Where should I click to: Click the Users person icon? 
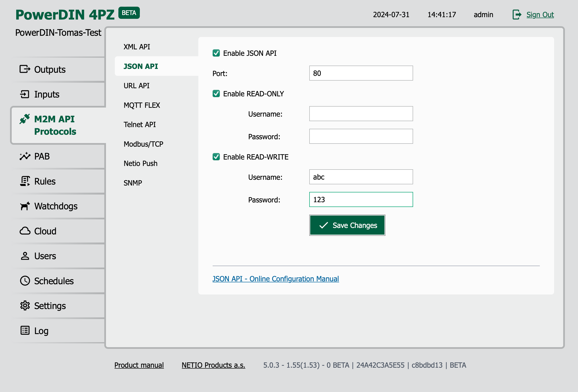click(25, 256)
